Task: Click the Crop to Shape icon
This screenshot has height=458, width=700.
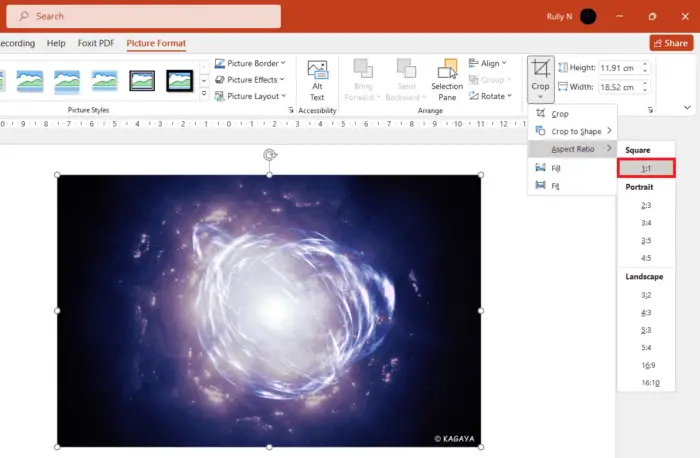Action: [x=540, y=131]
